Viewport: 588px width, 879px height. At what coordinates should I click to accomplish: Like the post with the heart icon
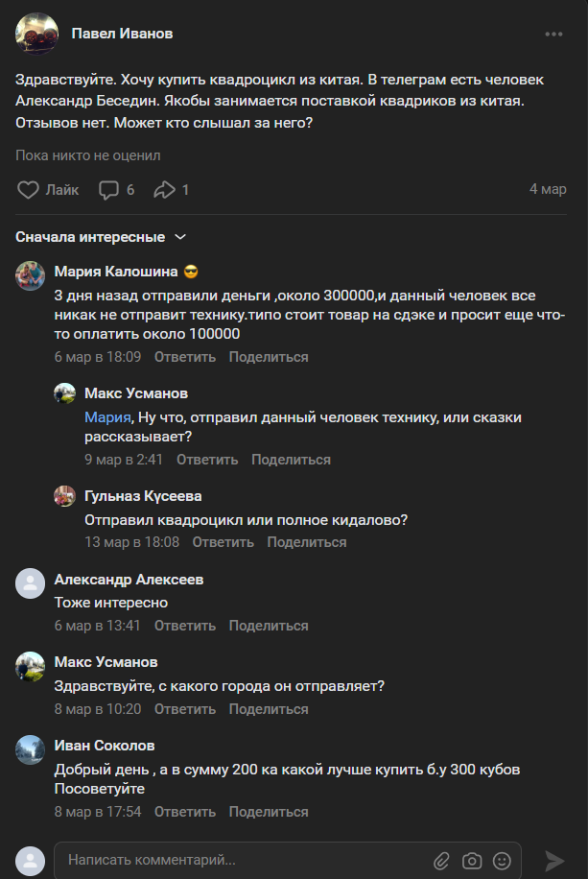click(28, 189)
